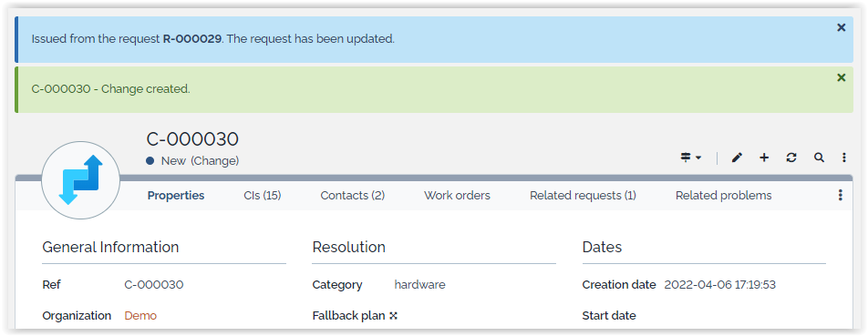Click the pencil edit icon
This screenshot has width=868, height=336.
(737, 158)
